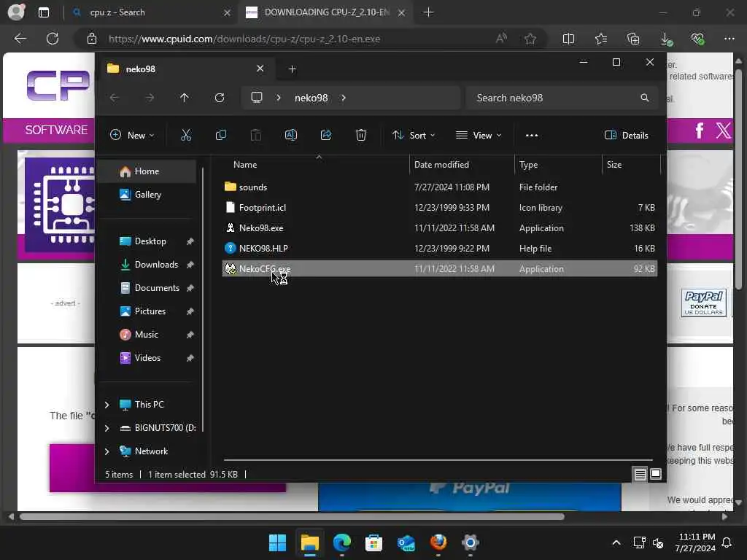Expand the BIGNUTS700 drive node
Screen dimensions: 747x560
pos(107,428)
